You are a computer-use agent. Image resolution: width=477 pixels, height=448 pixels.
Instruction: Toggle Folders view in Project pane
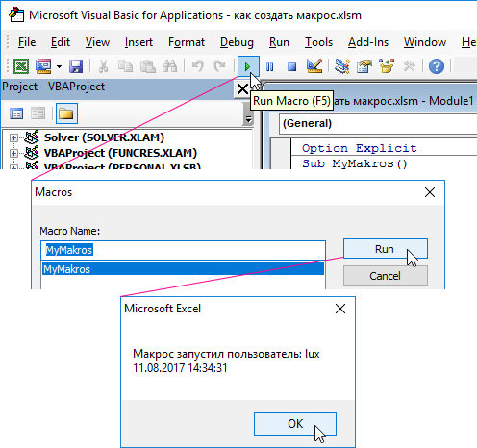pyautogui.click(x=66, y=113)
